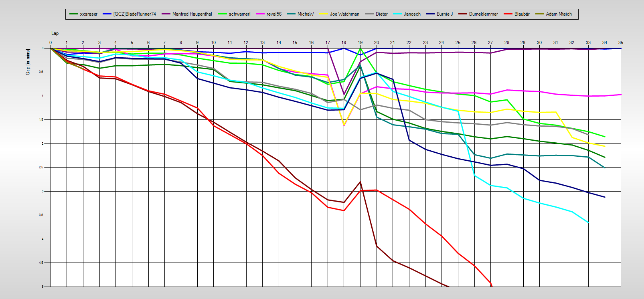This screenshot has height=299, width=644.
Task: Click the 3.5 gap axis label
Action: [41, 215]
